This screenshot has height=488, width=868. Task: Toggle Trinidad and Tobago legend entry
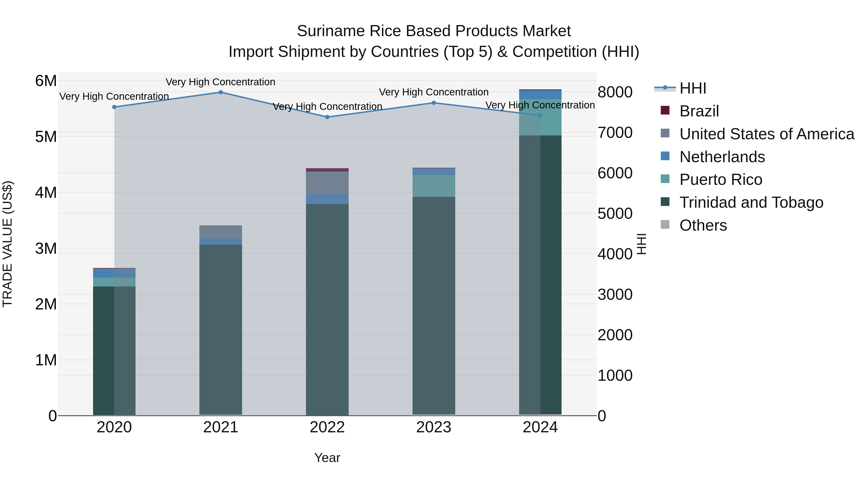742,202
